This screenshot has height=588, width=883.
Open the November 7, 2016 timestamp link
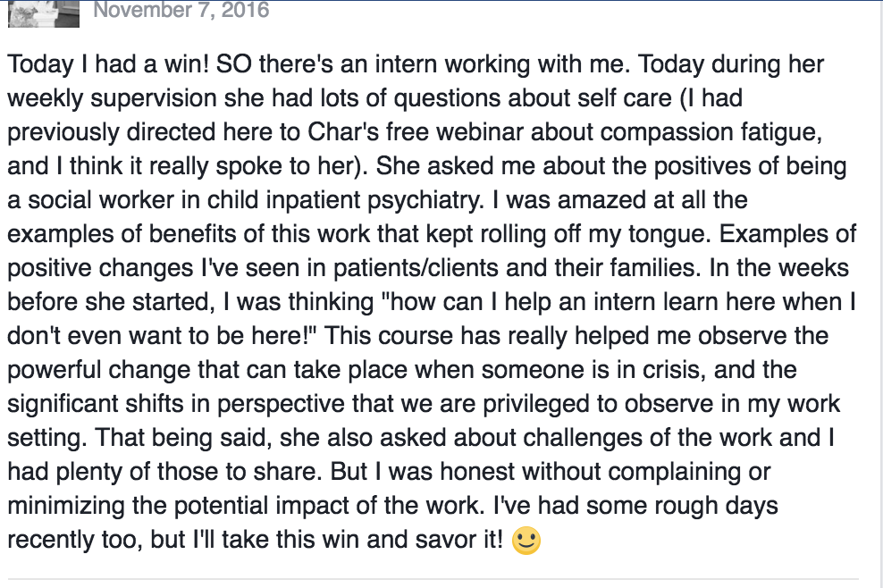coord(181,10)
